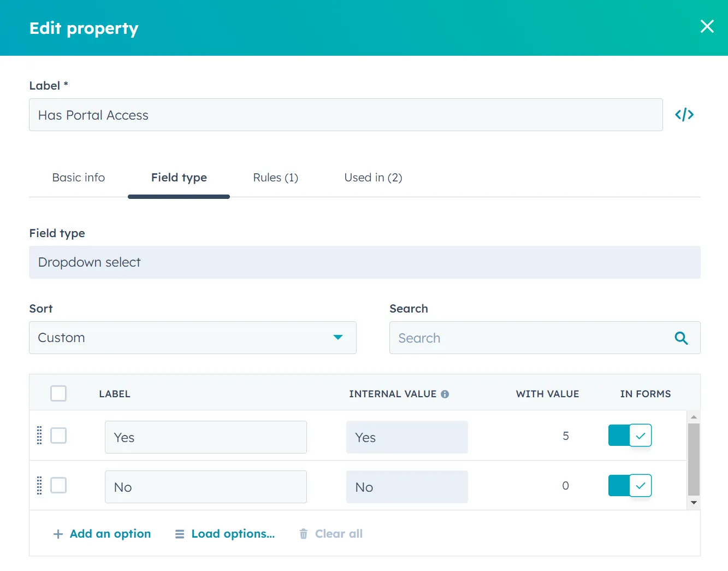The width and height of the screenshot is (728, 571).
Task: Click the info icon beside Internal Value
Action: [445, 393]
